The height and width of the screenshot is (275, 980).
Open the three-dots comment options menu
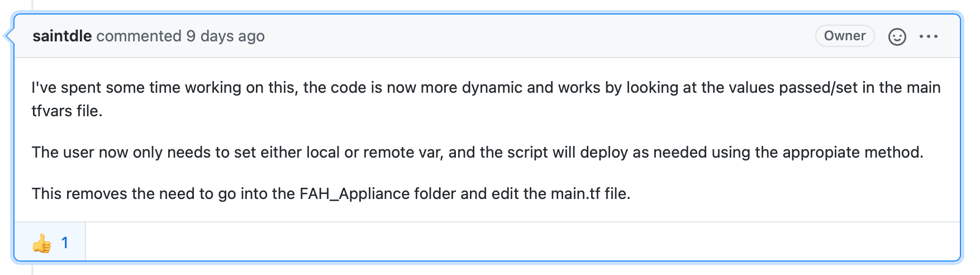point(929,37)
